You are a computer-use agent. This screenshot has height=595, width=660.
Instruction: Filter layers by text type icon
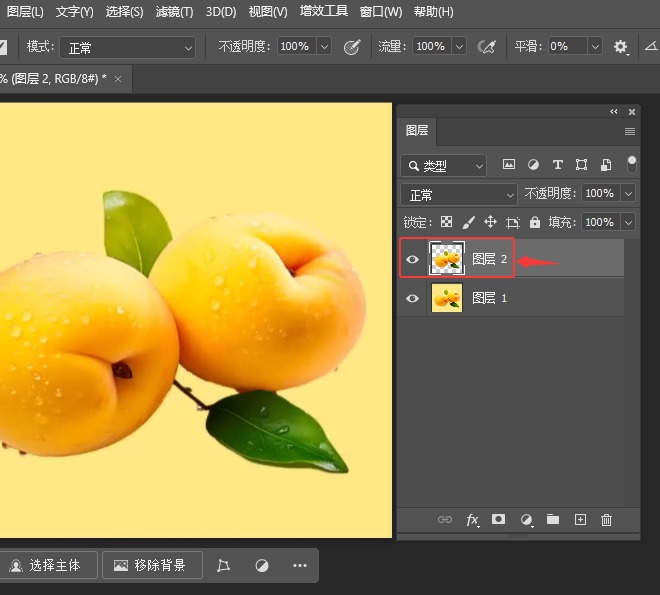pos(557,165)
